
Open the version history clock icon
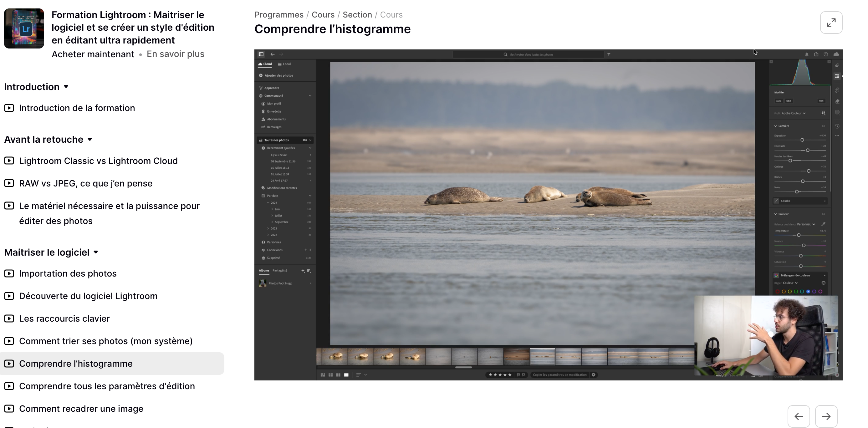pyautogui.click(x=837, y=126)
